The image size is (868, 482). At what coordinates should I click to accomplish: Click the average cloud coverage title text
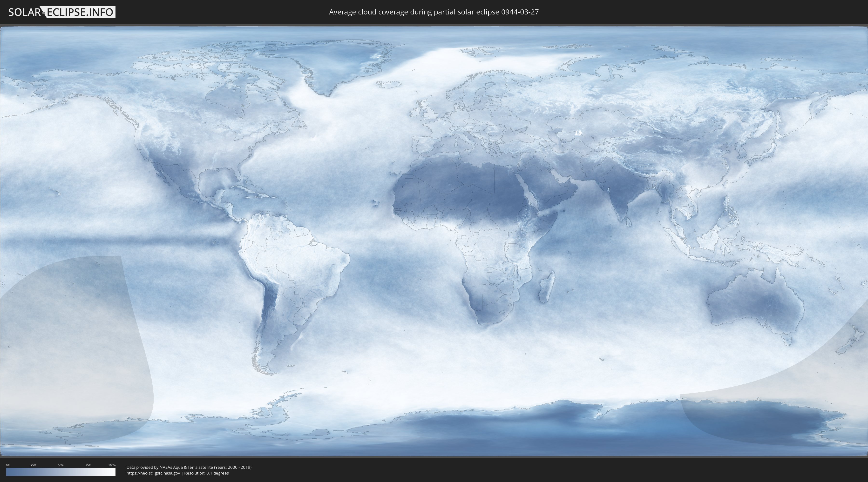(x=434, y=12)
